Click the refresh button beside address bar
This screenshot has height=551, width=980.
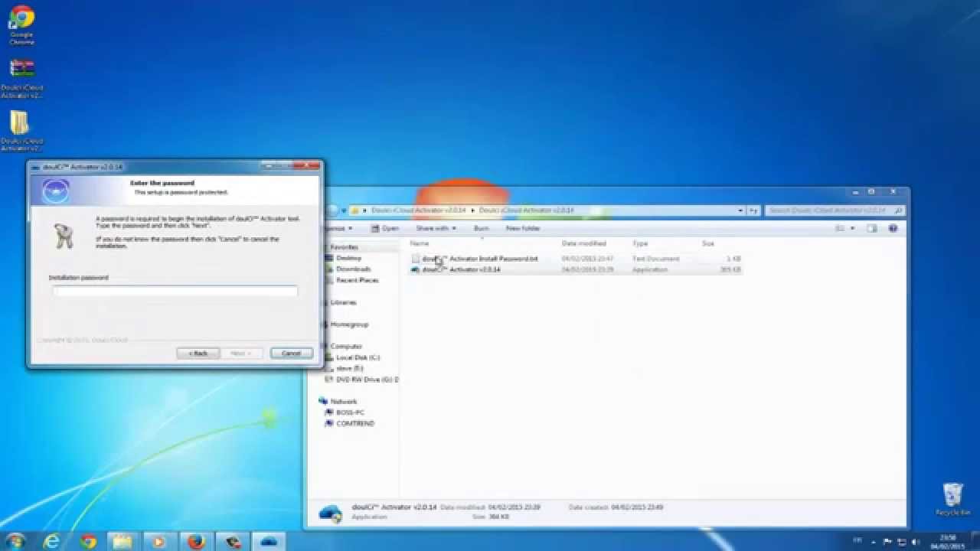pyautogui.click(x=754, y=210)
